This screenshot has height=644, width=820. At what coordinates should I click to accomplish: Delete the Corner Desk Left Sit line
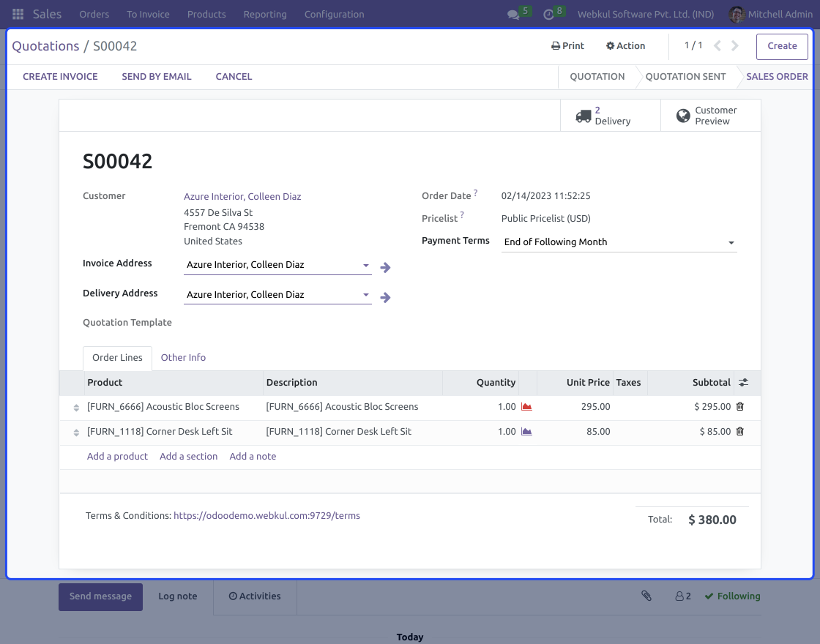pos(740,431)
